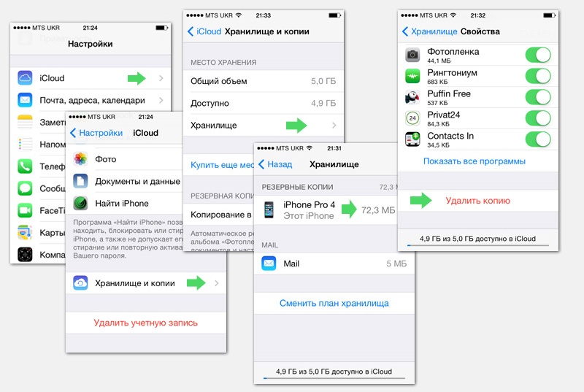Image resolution: width=584 pixels, height=392 pixels.
Task: Disable the Фотопленка backup toggle
Action: pos(538,55)
